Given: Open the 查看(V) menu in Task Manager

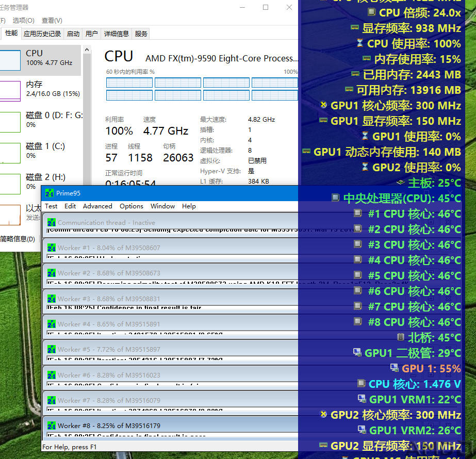Looking at the screenshot, I should click(52, 20).
